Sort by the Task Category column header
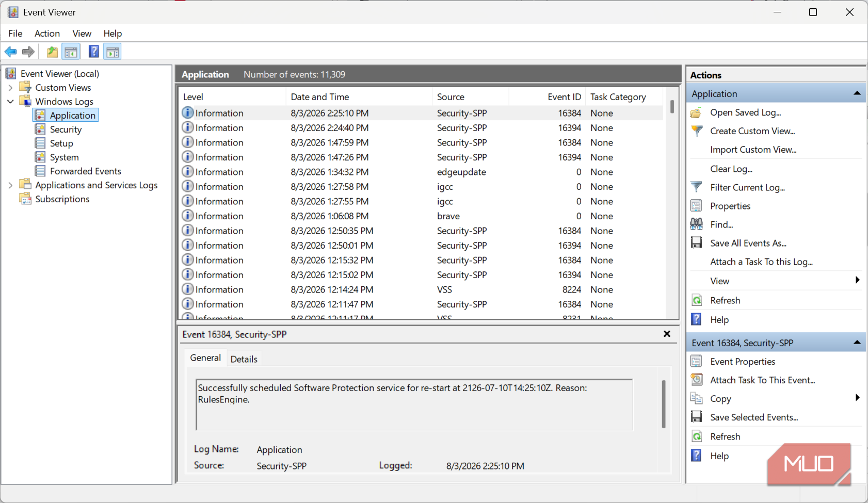This screenshot has height=503, width=868. pos(624,97)
